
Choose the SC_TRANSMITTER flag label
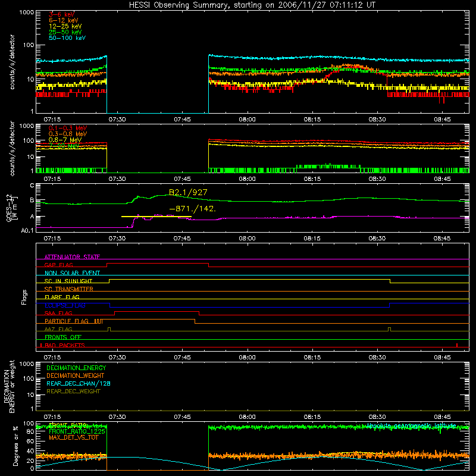click(x=68, y=289)
